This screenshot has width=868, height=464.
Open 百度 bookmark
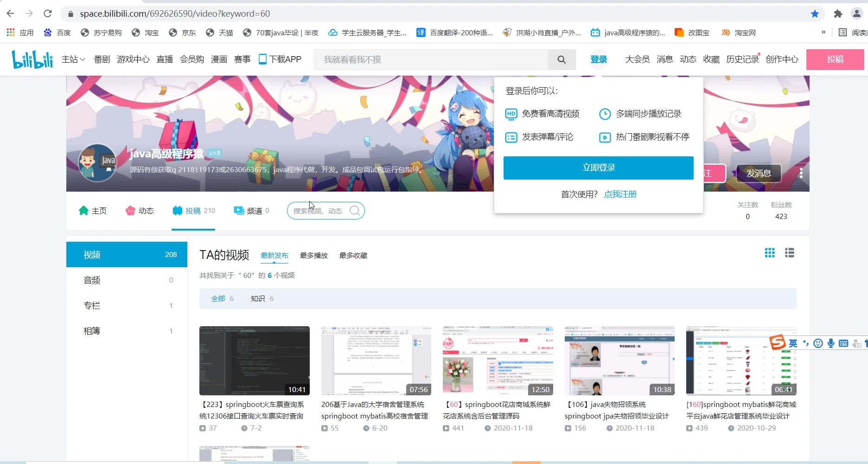click(57, 32)
